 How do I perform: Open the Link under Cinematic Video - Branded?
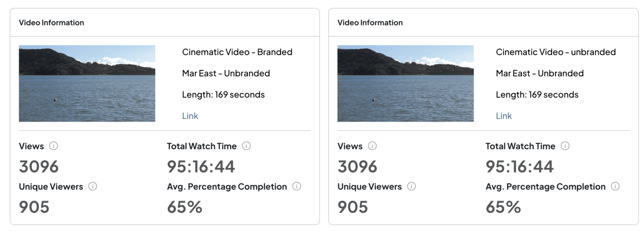pyautogui.click(x=190, y=116)
